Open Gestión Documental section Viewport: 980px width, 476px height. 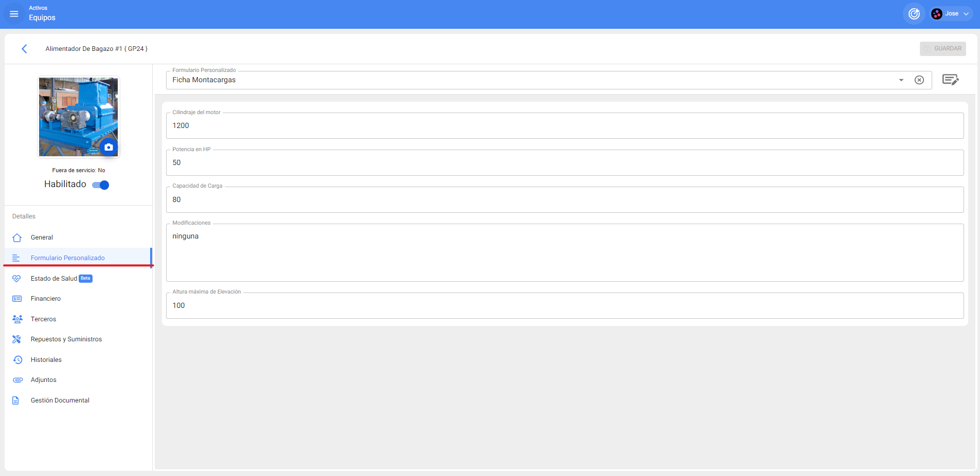[x=60, y=400]
